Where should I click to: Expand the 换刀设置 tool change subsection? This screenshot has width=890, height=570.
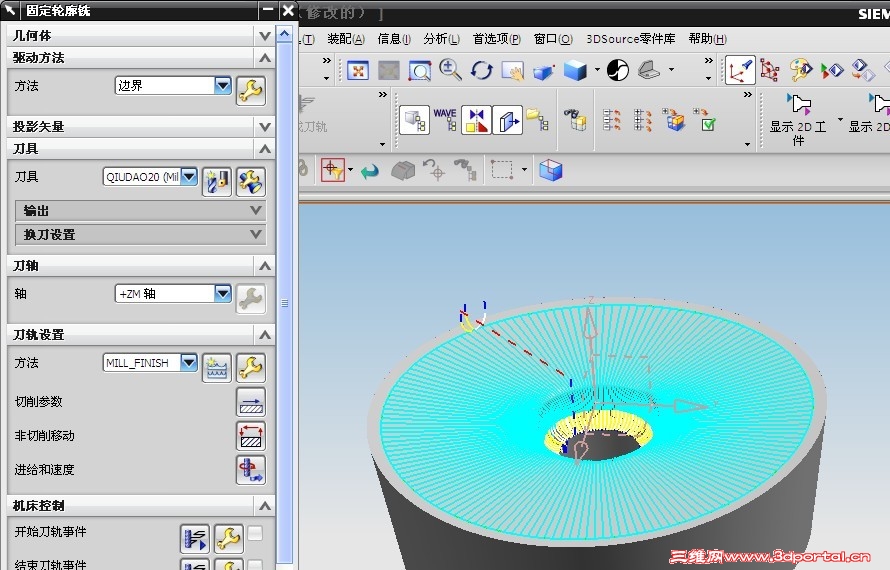click(256, 234)
